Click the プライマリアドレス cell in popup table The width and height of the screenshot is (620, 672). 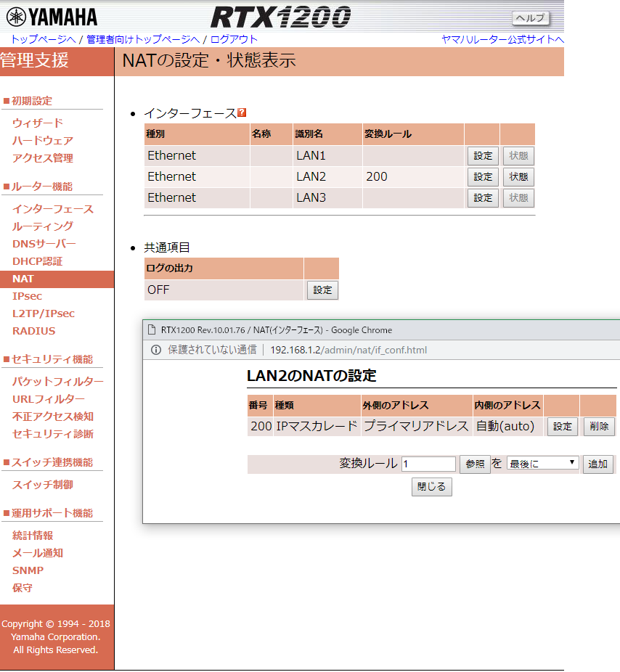[417, 426]
